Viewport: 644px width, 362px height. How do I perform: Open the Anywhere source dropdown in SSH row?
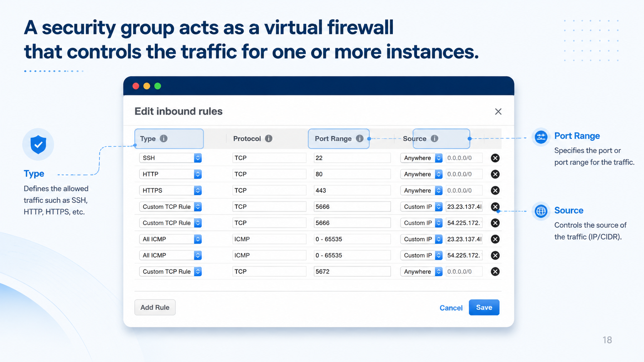tap(421, 158)
